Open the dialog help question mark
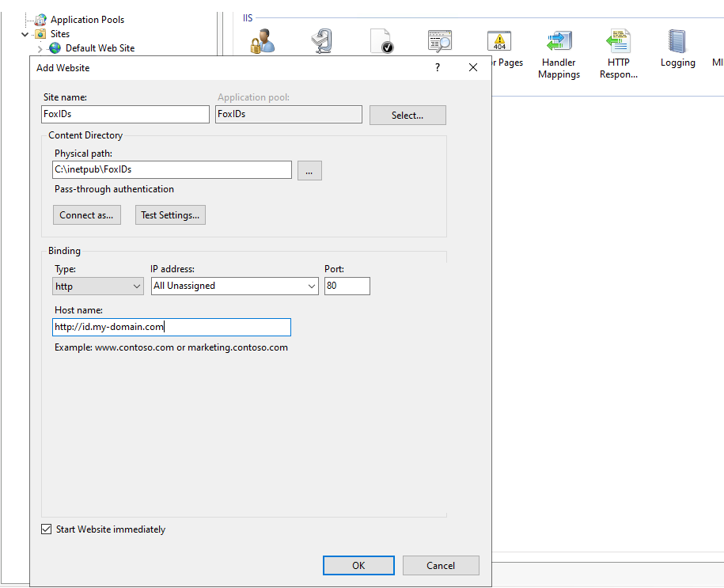 pyautogui.click(x=437, y=67)
